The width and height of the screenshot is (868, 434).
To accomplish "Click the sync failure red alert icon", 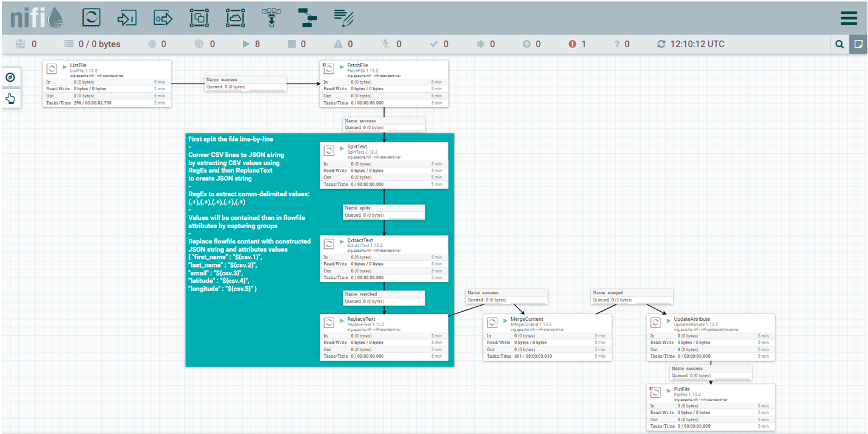I will (572, 44).
